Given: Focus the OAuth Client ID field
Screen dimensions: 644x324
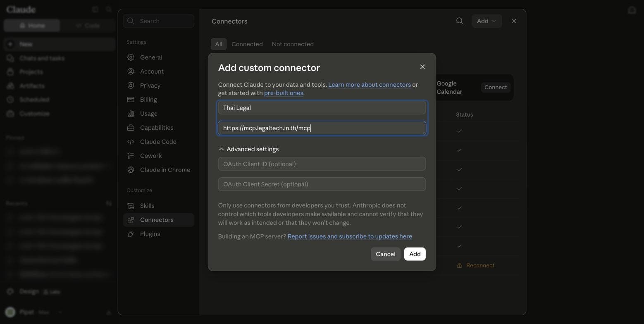Looking at the screenshot, I should 322,164.
